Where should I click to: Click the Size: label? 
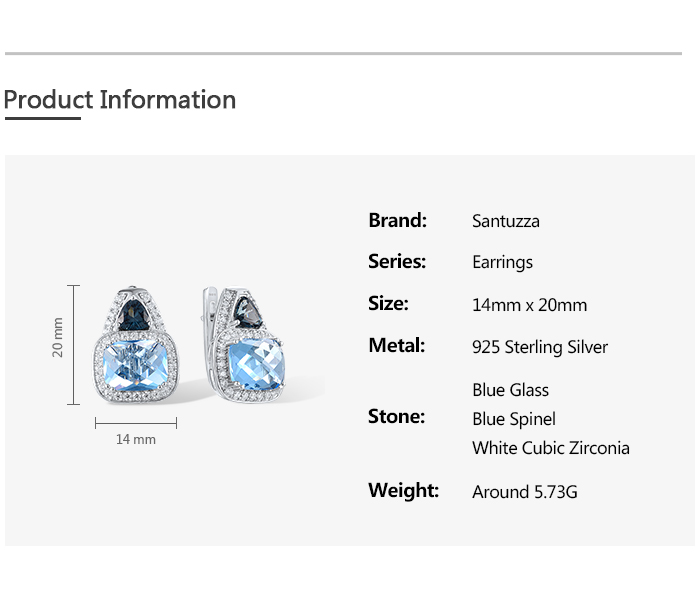click(388, 303)
